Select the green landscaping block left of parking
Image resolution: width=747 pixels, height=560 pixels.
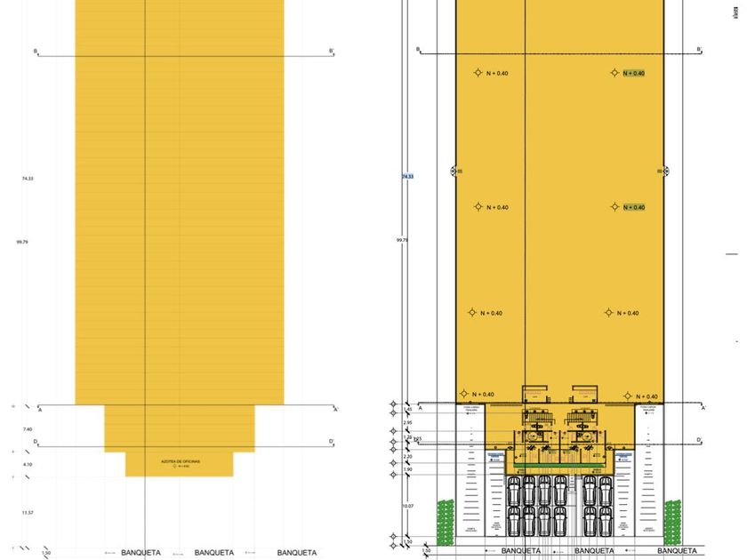click(x=446, y=523)
